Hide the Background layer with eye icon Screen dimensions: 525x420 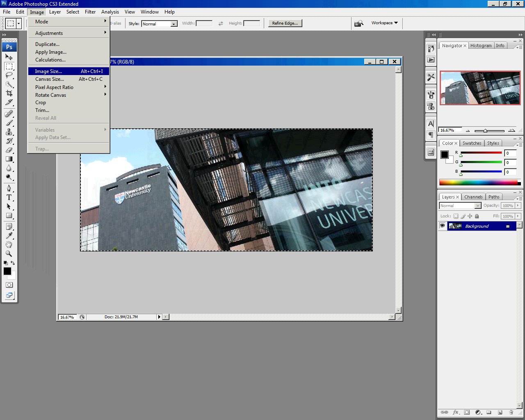click(442, 226)
